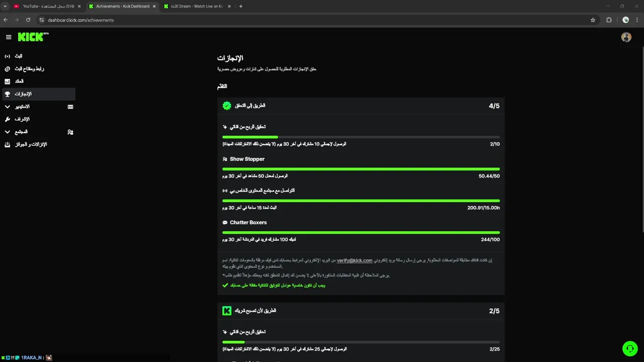Expand the Community (المجتمع) sidebar section

[x=7, y=132]
